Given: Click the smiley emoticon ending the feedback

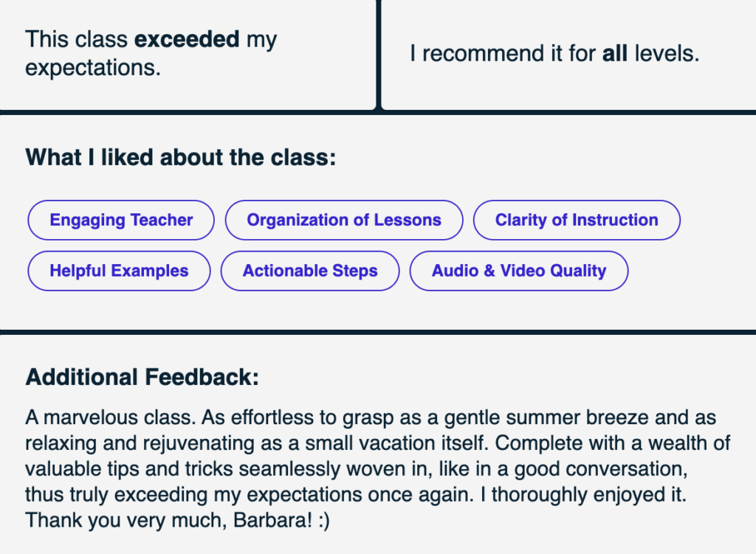Looking at the screenshot, I should click(324, 521).
